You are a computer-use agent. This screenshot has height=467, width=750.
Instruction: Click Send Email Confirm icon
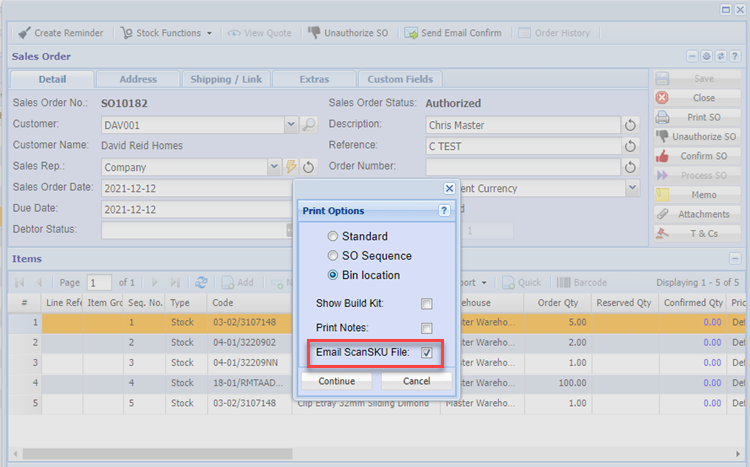click(x=411, y=33)
